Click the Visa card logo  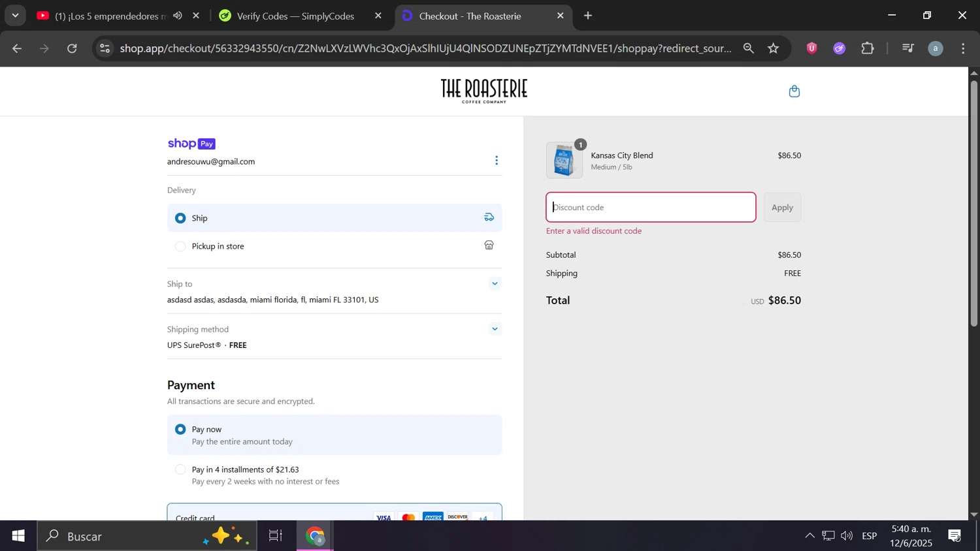(x=384, y=518)
